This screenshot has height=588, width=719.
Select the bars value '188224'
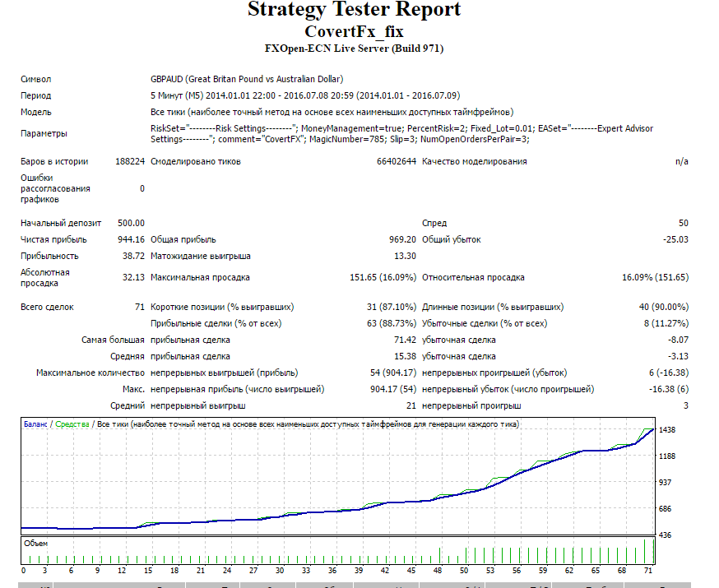coord(130,161)
